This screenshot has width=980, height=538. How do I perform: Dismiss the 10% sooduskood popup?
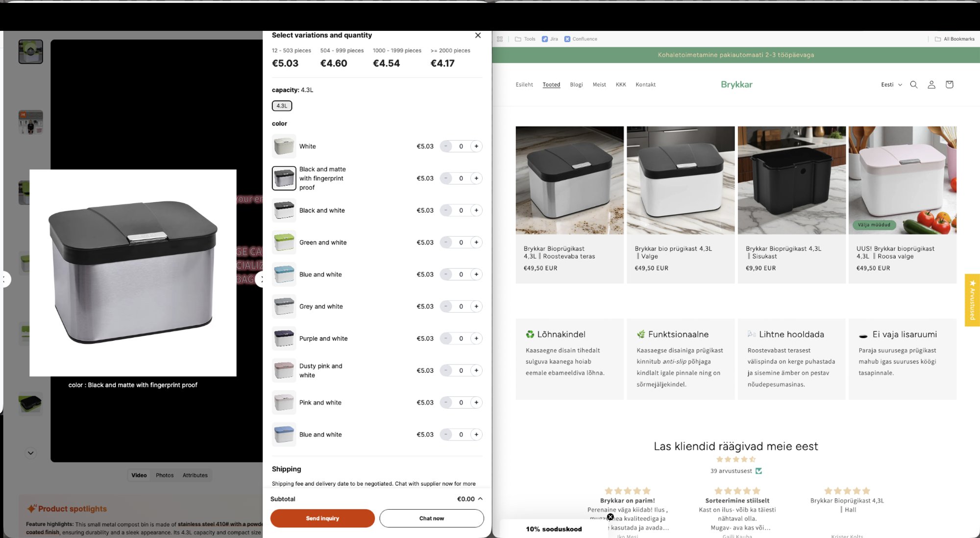pos(610,516)
